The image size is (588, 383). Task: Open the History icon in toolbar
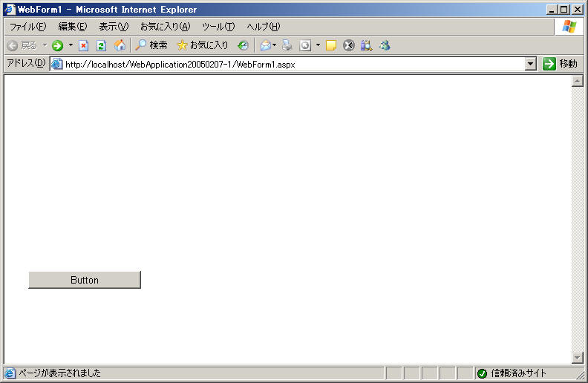(243, 45)
